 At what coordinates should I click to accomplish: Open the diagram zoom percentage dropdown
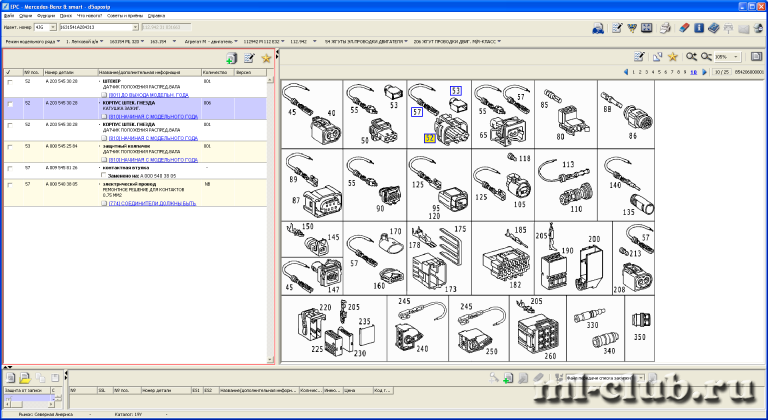(x=736, y=57)
